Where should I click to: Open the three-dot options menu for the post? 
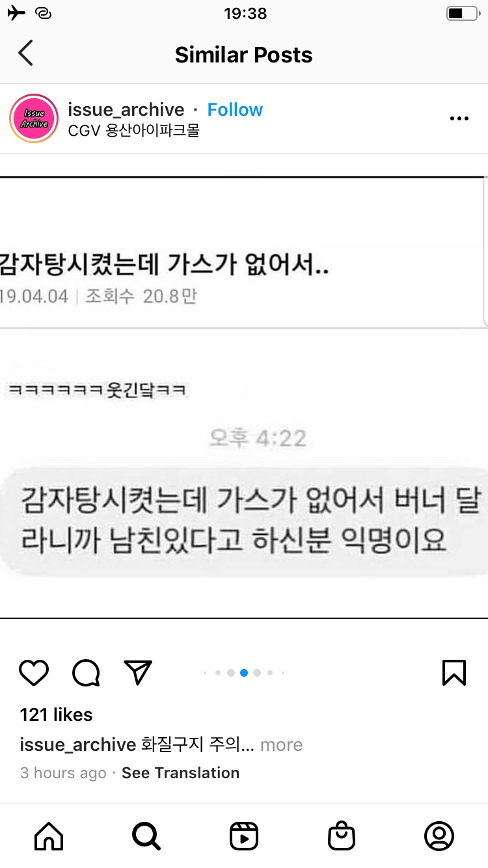click(x=459, y=118)
